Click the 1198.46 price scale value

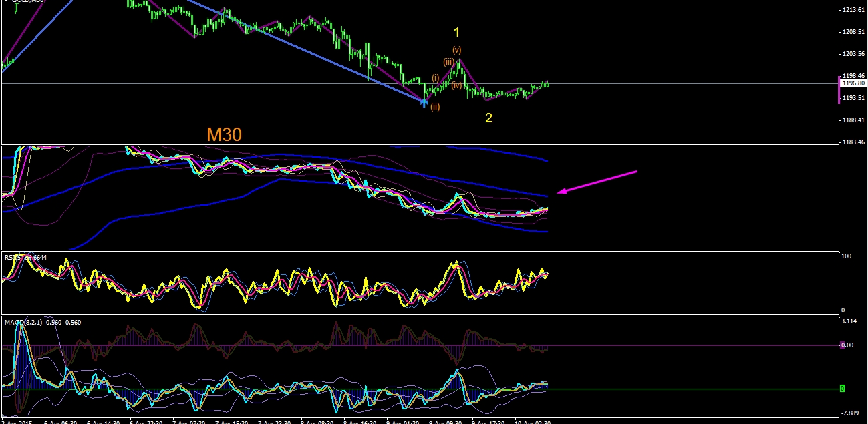coord(855,76)
